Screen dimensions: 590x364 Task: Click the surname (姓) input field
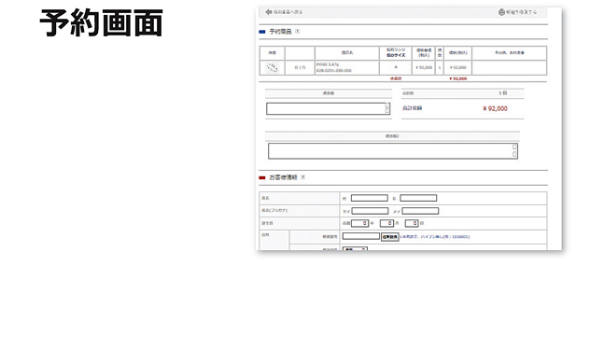click(x=370, y=198)
